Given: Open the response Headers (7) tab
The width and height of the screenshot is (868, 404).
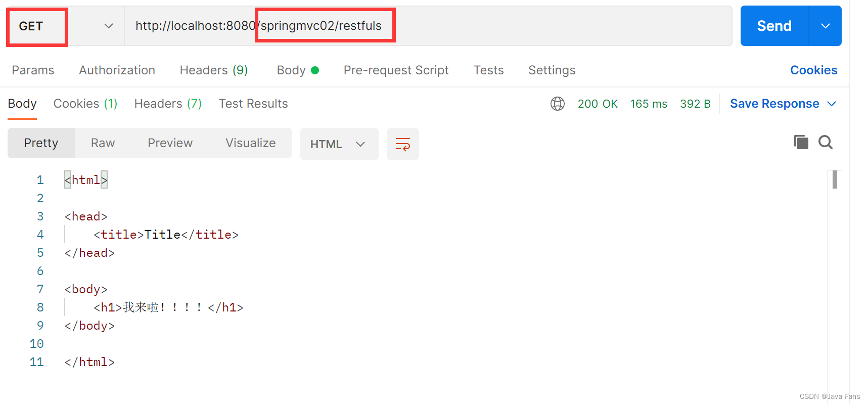Looking at the screenshot, I should click(x=168, y=104).
